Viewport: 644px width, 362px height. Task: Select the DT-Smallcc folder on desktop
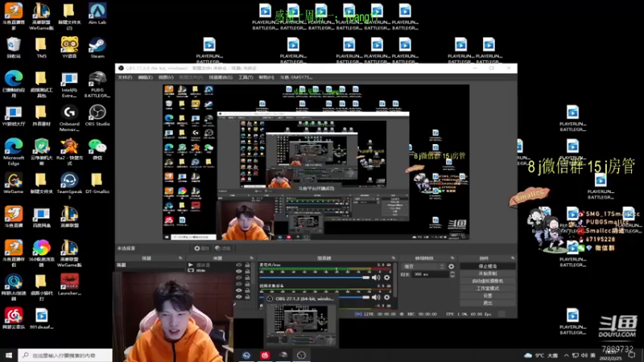(97, 183)
